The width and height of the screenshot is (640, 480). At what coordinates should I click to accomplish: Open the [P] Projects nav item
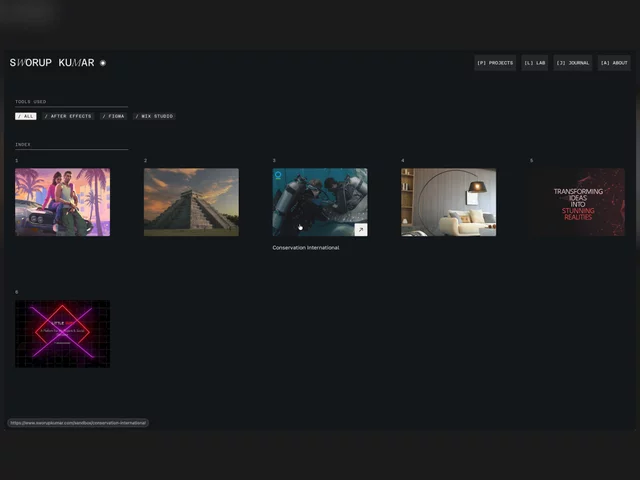[495, 63]
